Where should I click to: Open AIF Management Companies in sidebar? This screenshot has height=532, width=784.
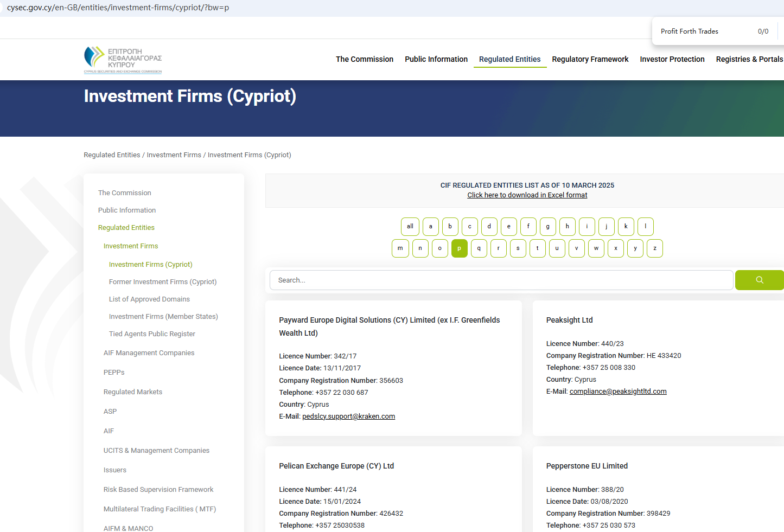click(149, 353)
